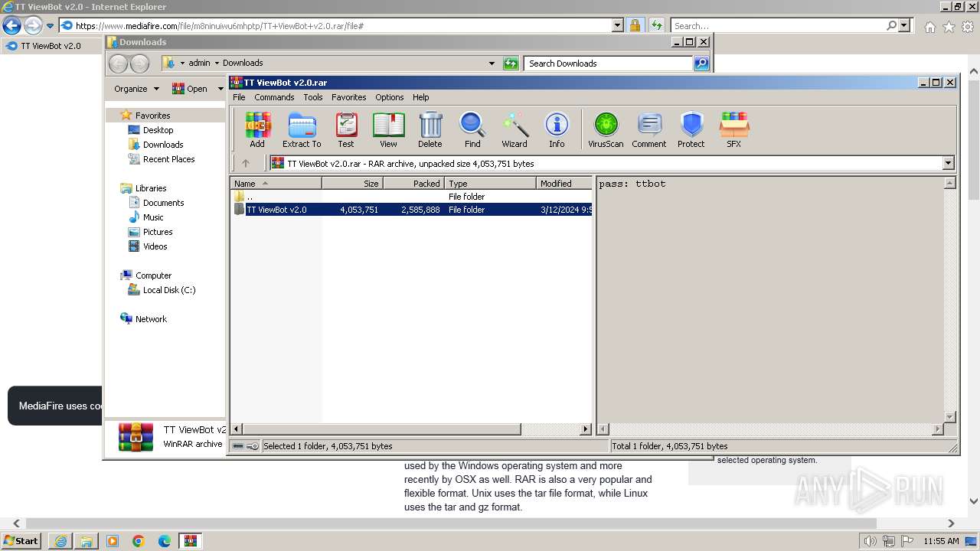
Task: Launch the Wizard tool
Action: point(514,129)
